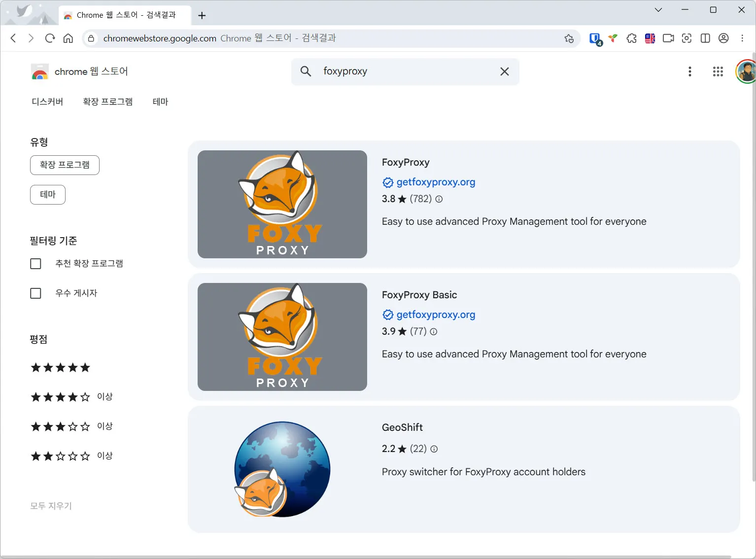Viewport: 756px width, 559px height.
Task: Open the getfoxyproxy.org link
Action: pos(436,182)
